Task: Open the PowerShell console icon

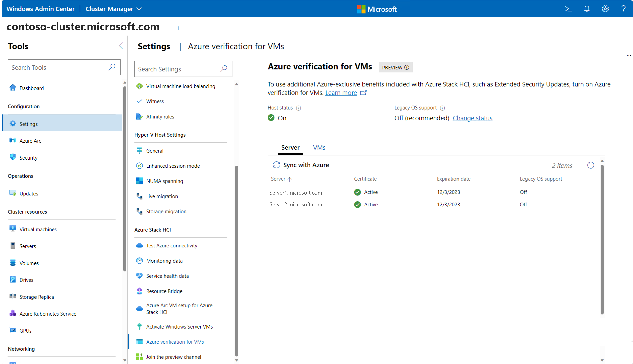Action: (x=568, y=9)
